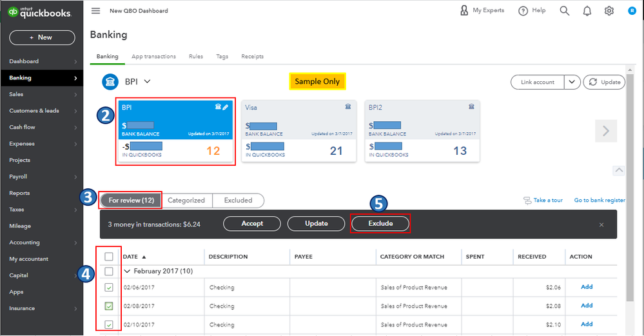Click bank icon on BPI2 card

(x=471, y=106)
